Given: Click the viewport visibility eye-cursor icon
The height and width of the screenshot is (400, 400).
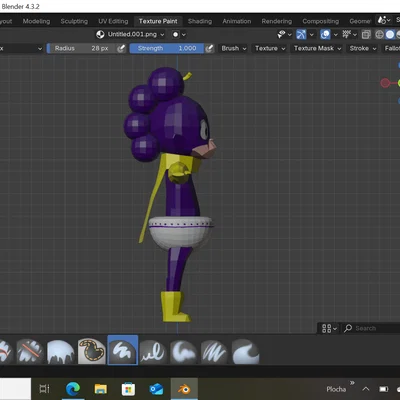Looking at the screenshot, I should 282,34.
